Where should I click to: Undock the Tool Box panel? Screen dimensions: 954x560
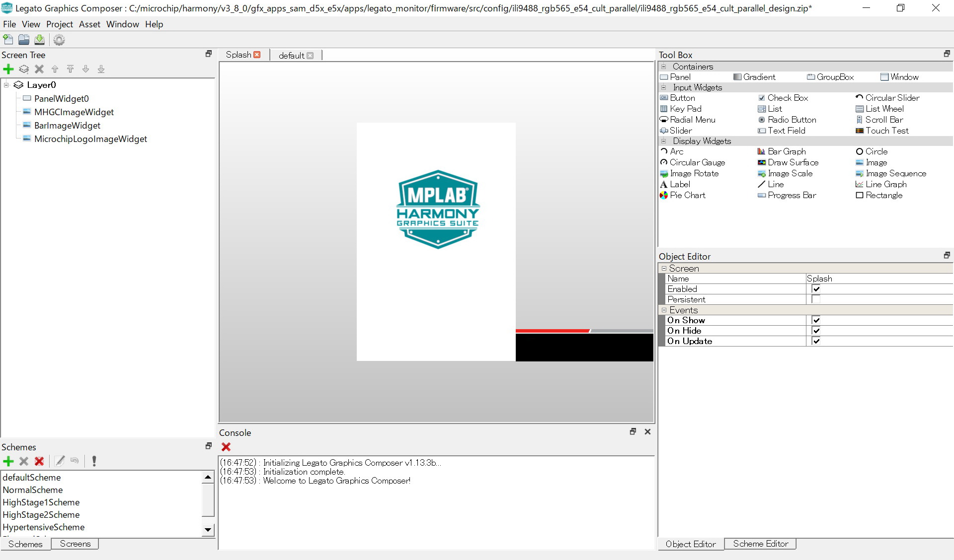pos(947,54)
